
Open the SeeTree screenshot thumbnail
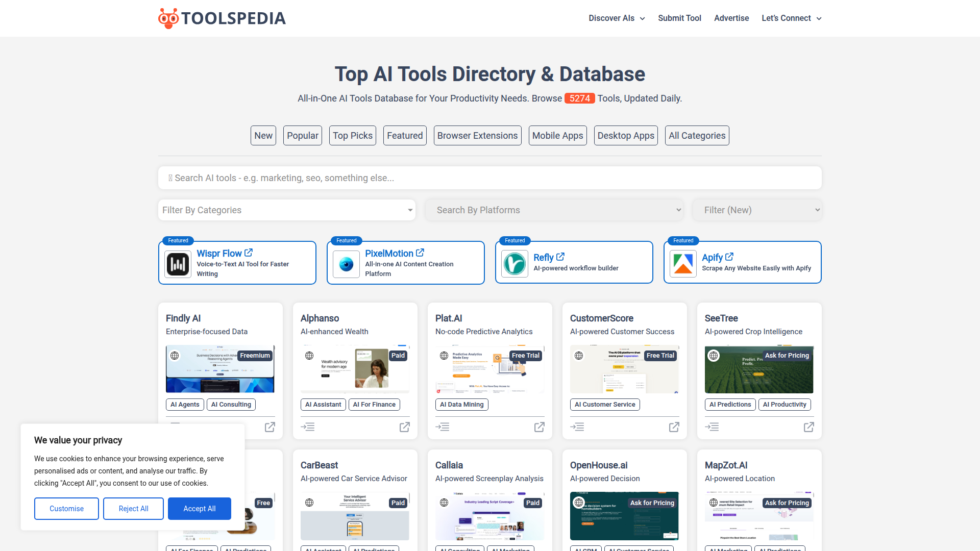(759, 369)
